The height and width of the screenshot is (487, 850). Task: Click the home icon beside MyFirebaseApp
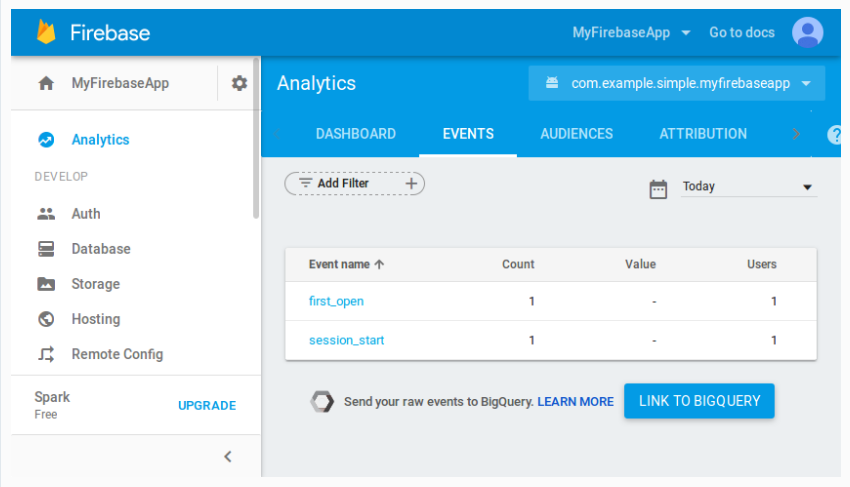pos(46,84)
